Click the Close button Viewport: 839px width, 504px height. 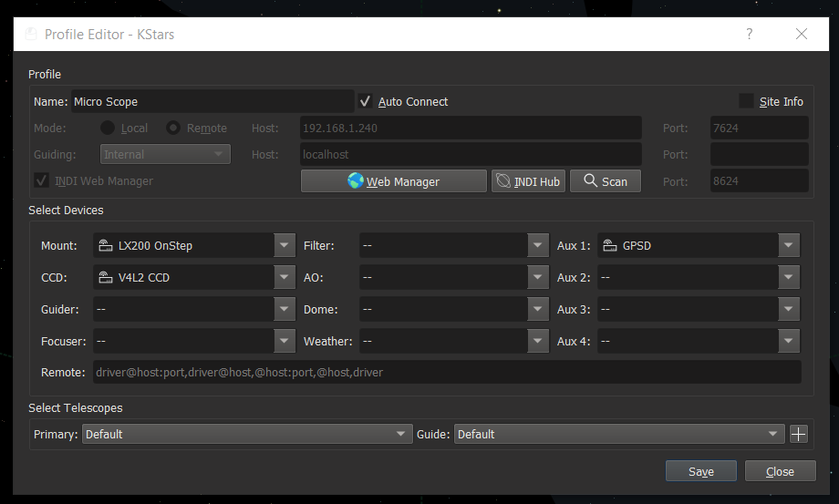click(x=780, y=471)
